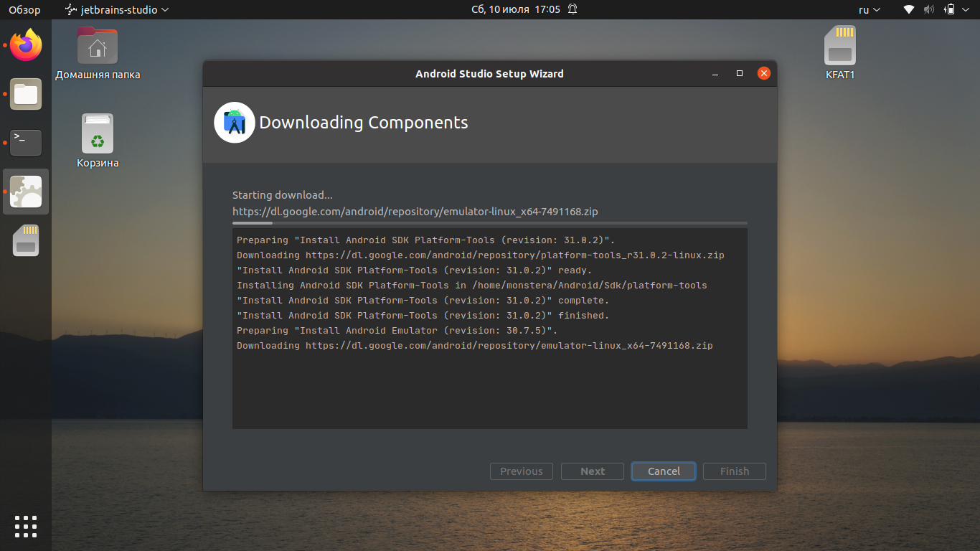Open the SD card dock icon
The image size is (980, 551).
tap(26, 241)
